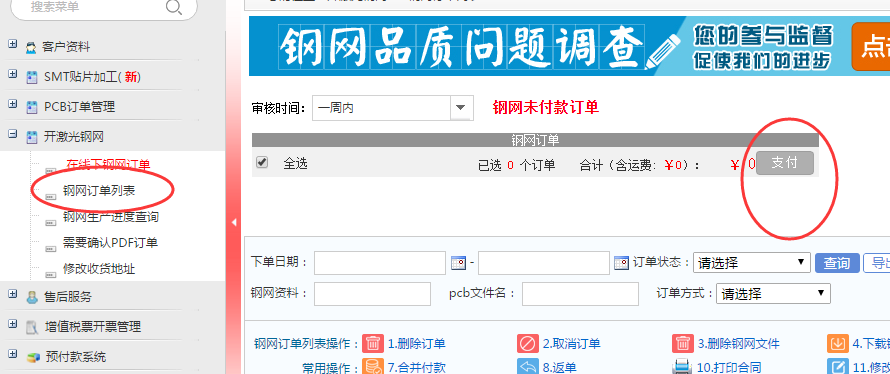Open the 审核时间 一周内 dropdown
Viewport: 890px width, 374px height.
click(393, 107)
